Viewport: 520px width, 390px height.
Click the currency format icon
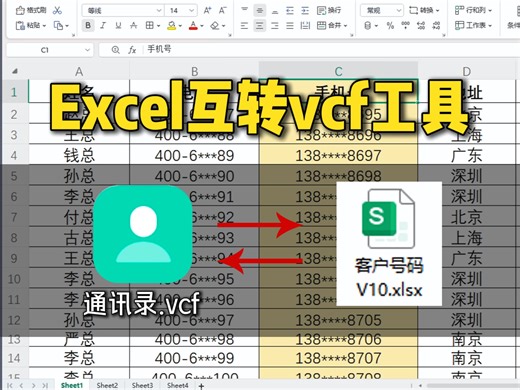[x=368, y=25]
